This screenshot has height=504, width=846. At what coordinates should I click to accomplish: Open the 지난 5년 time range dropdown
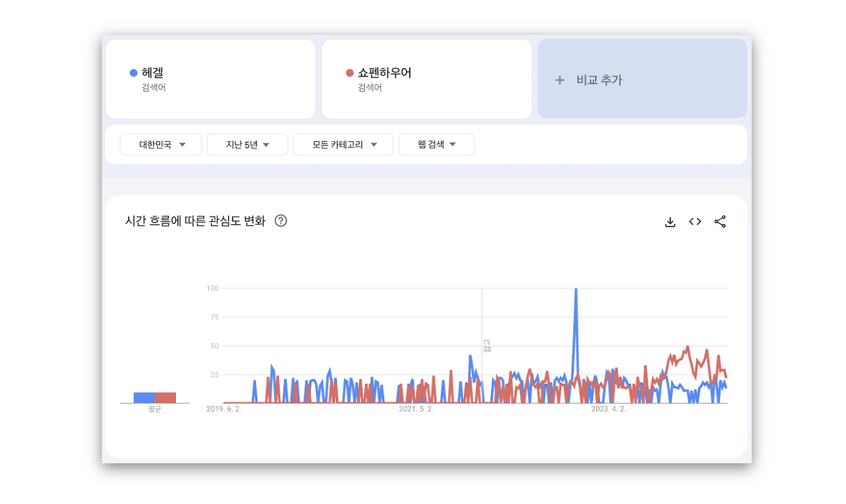click(x=247, y=145)
